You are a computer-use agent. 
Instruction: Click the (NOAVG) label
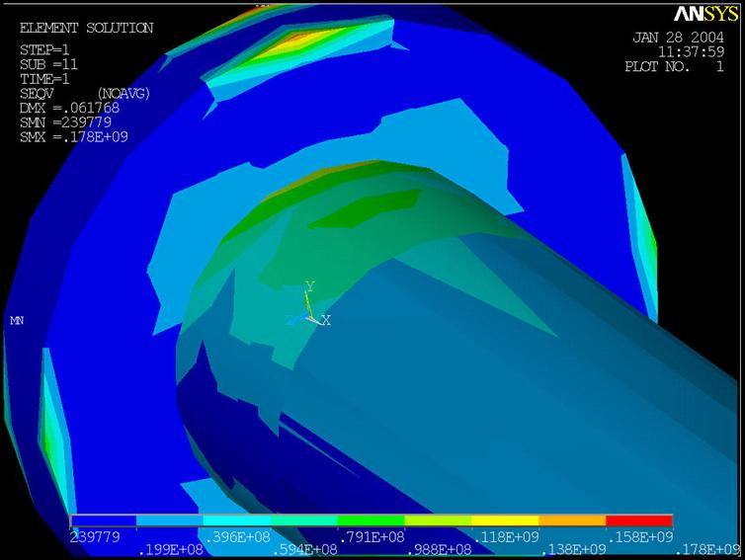point(124,94)
